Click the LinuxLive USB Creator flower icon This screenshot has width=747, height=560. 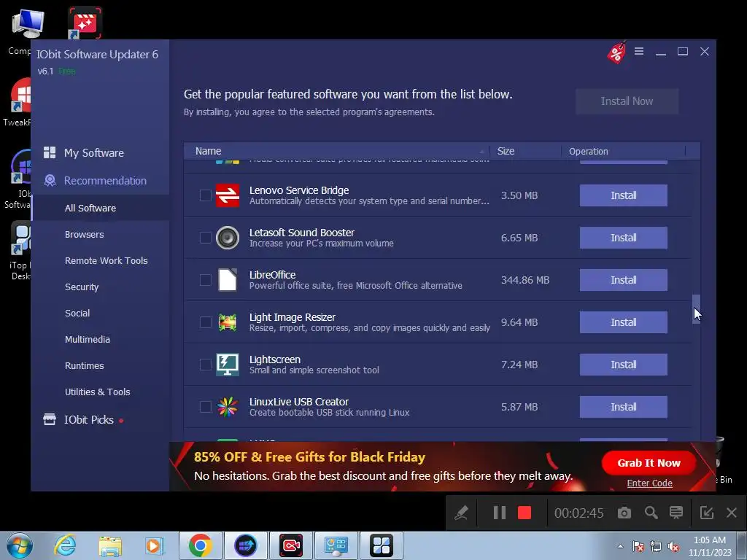[x=228, y=407]
